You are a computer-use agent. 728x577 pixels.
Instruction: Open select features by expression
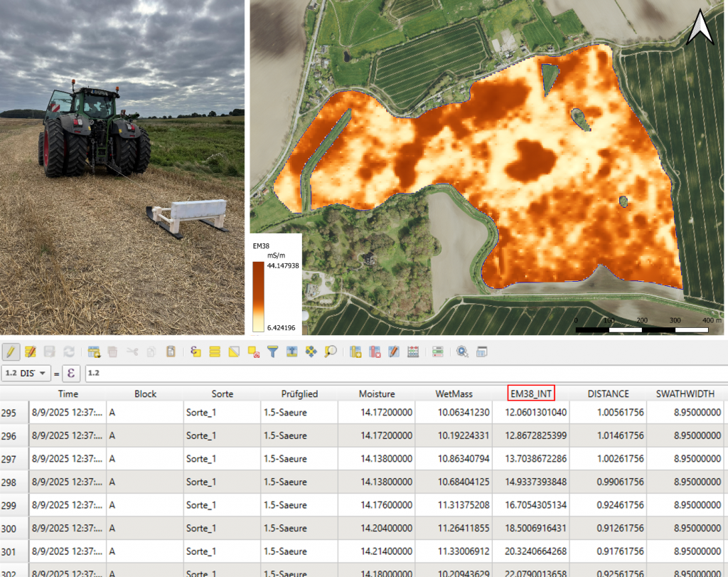pos(197,351)
